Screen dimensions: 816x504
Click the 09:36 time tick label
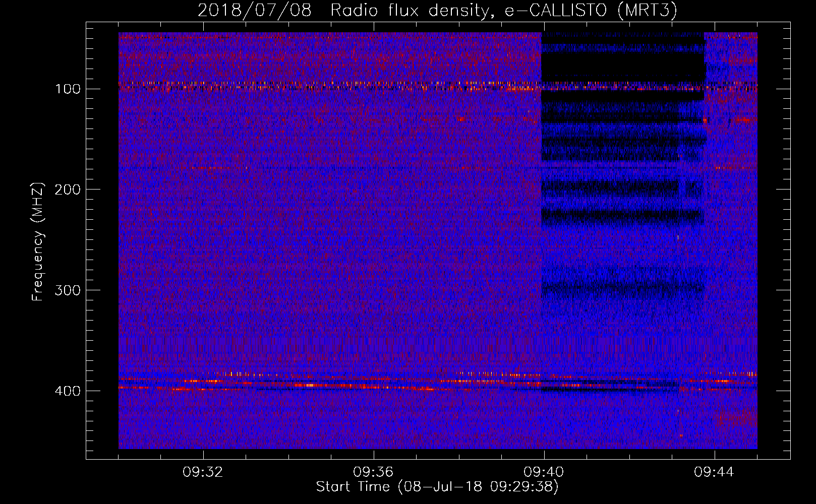(x=374, y=472)
